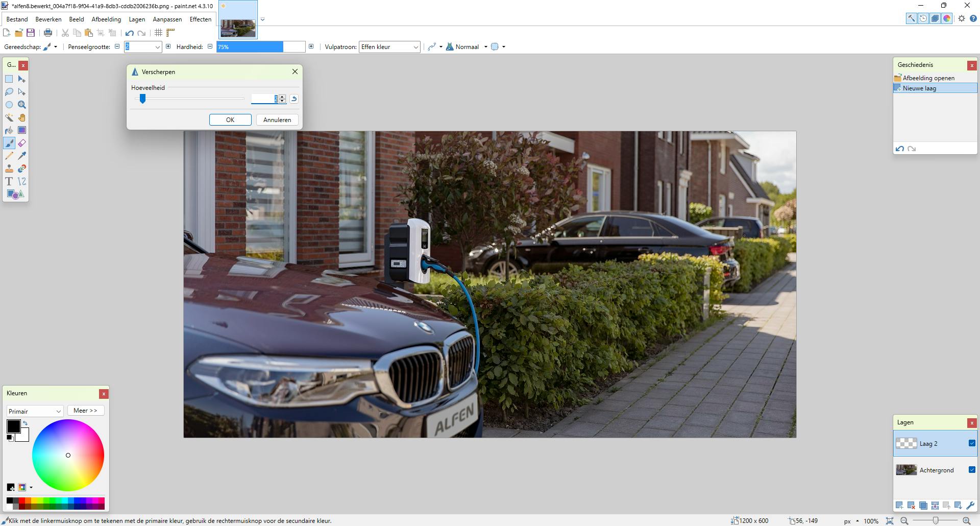Screen dimensions: 980x526
Task: Click the Hoeveelheid slider handle
Action: tap(143, 99)
